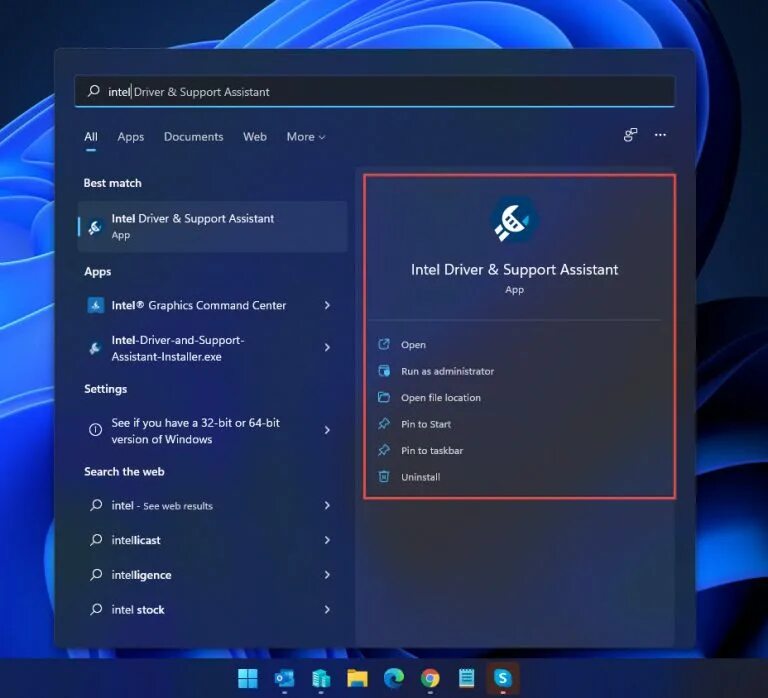Choose Pin to taskbar
Image resolution: width=768 pixels, height=698 pixels.
(x=432, y=450)
